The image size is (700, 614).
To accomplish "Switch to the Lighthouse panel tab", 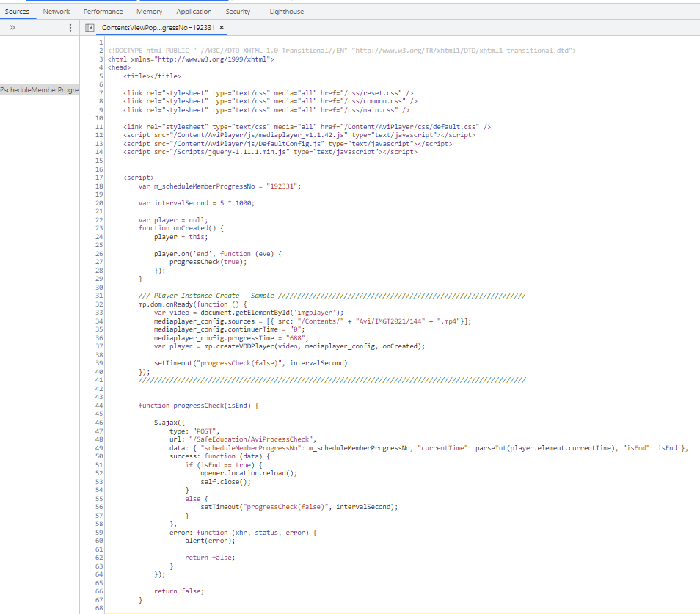I will point(287,12).
